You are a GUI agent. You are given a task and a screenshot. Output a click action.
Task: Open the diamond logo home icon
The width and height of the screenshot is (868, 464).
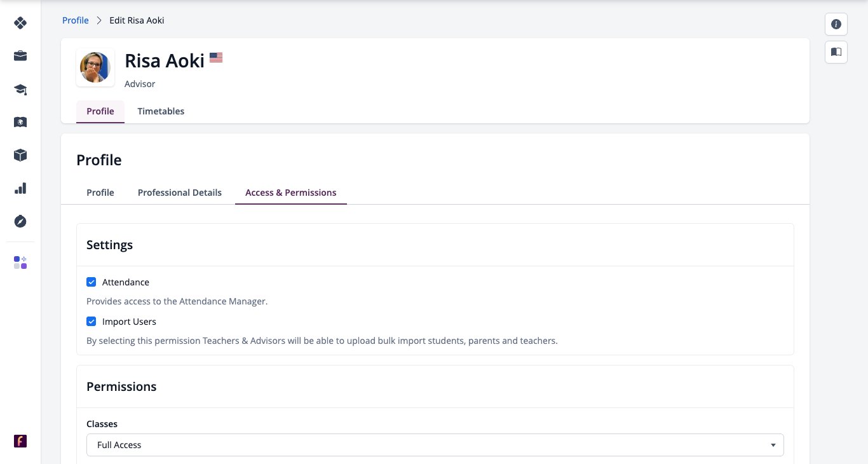(20, 23)
